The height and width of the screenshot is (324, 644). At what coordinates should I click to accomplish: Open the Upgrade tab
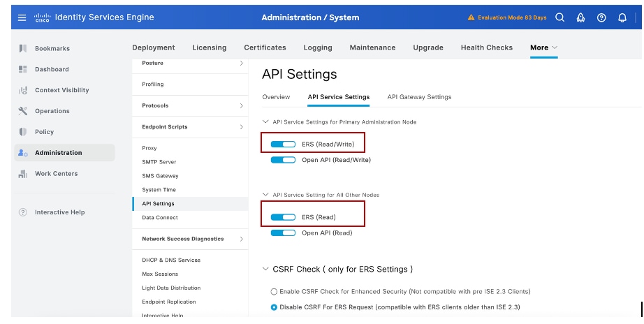pyautogui.click(x=428, y=47)
